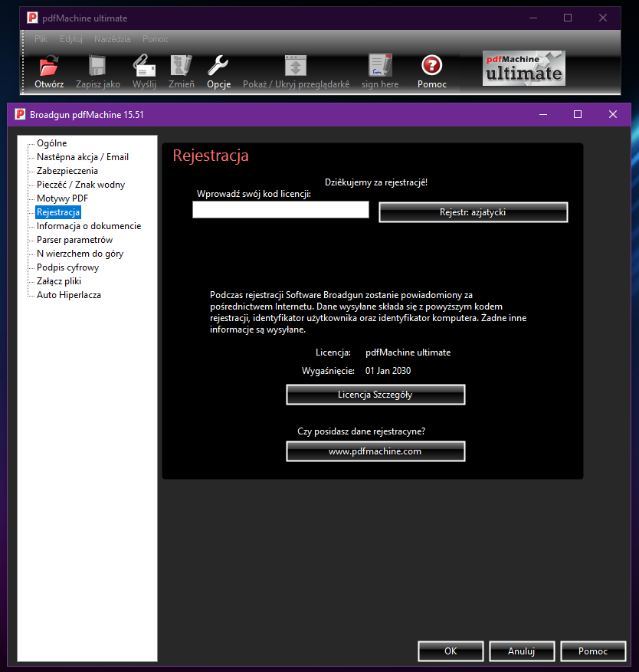Click the Dziękujemy za rejestrację! message
This screenshot has width=639, height=672.
pyautogui.click(x=376, y=182)
